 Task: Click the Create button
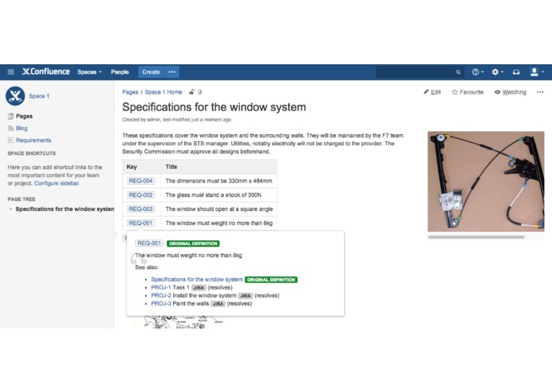click(x=151, y=72)
